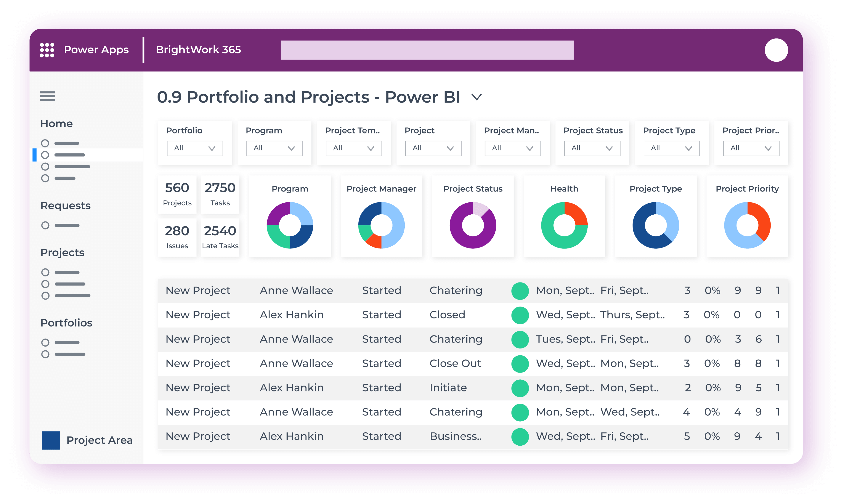Select the first item under Projects

pos(60,272)
